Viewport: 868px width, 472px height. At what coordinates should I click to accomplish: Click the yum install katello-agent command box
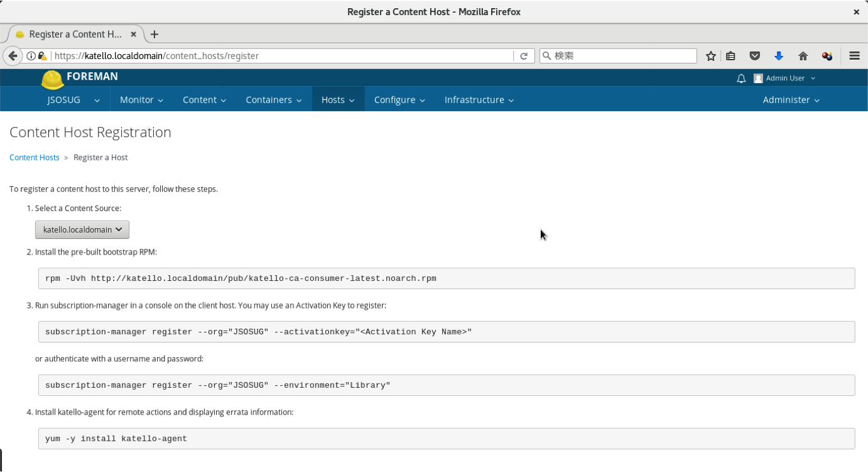coord(447,439)
